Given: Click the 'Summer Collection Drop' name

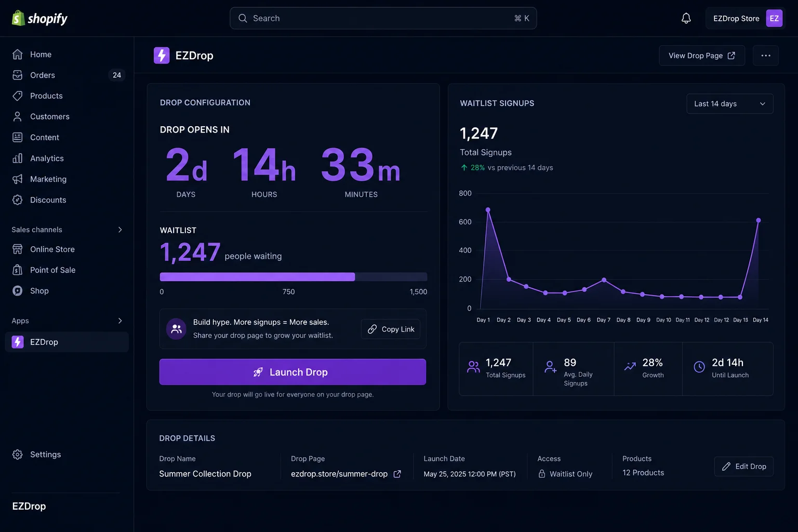Looking at the screenshot, I should 205,474.
